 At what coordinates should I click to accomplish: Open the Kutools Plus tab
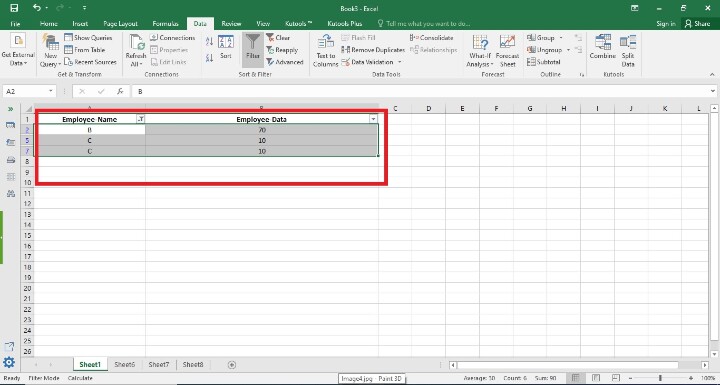344,23
